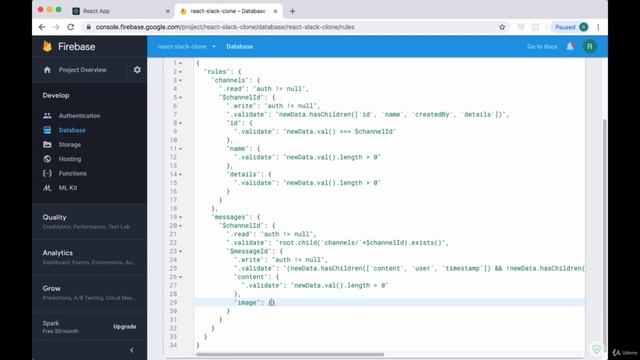Click the site lock icon
640x360 pixels.
pyautogui.click(x=88, y=27)
